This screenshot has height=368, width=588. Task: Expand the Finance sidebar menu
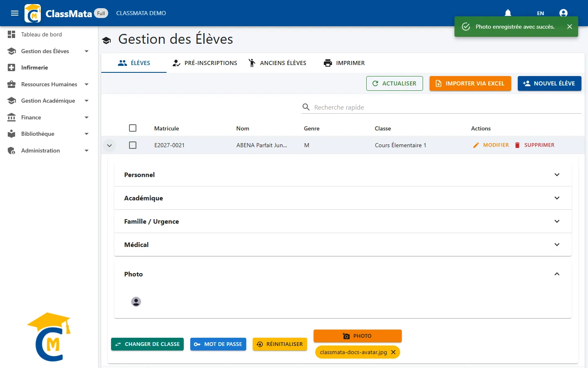49,117
